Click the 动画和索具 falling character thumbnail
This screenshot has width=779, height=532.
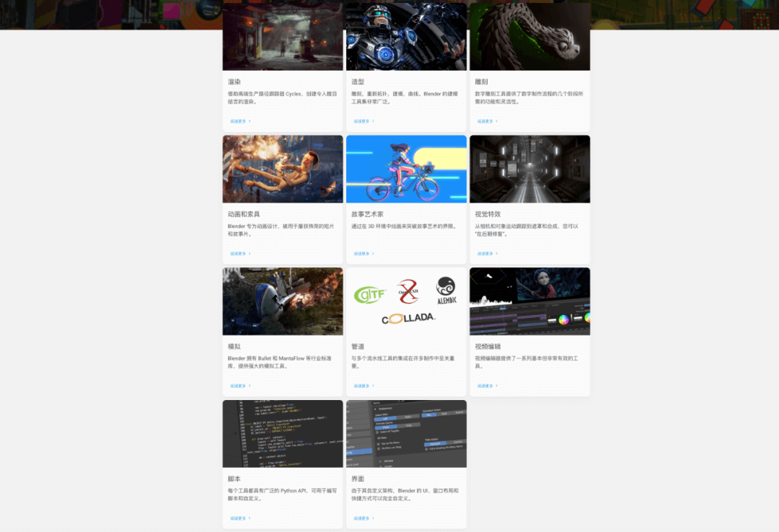point(283,169)
